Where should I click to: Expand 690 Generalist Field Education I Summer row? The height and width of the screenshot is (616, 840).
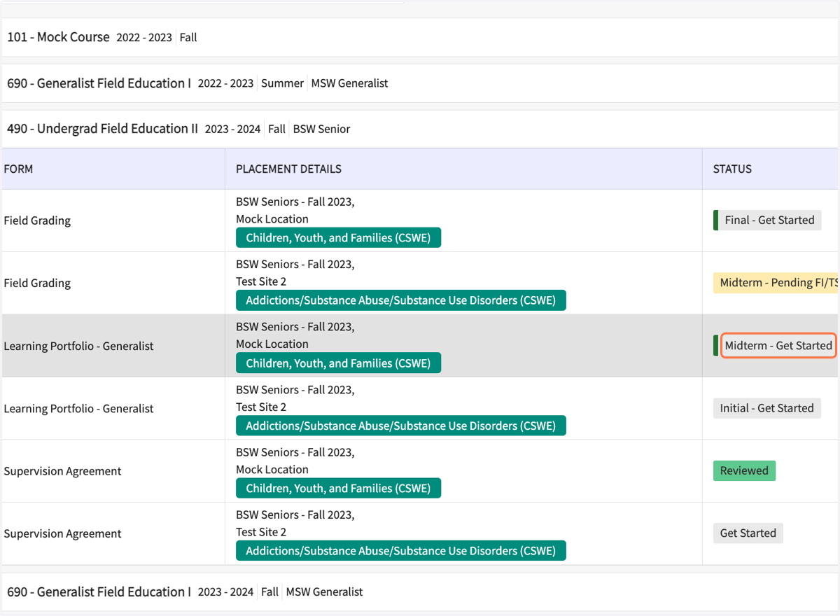[420, 83]
